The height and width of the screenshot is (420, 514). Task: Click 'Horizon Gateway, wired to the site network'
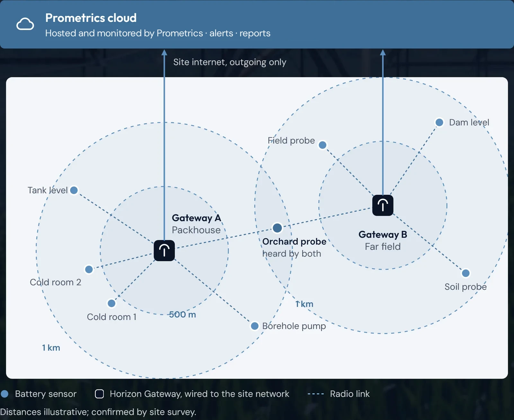pos(199,394)
